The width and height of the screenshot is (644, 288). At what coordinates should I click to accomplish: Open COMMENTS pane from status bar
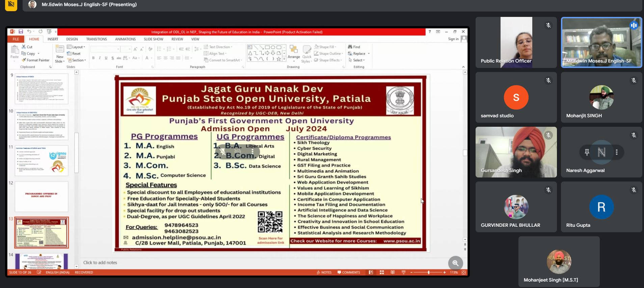(349, 272)
